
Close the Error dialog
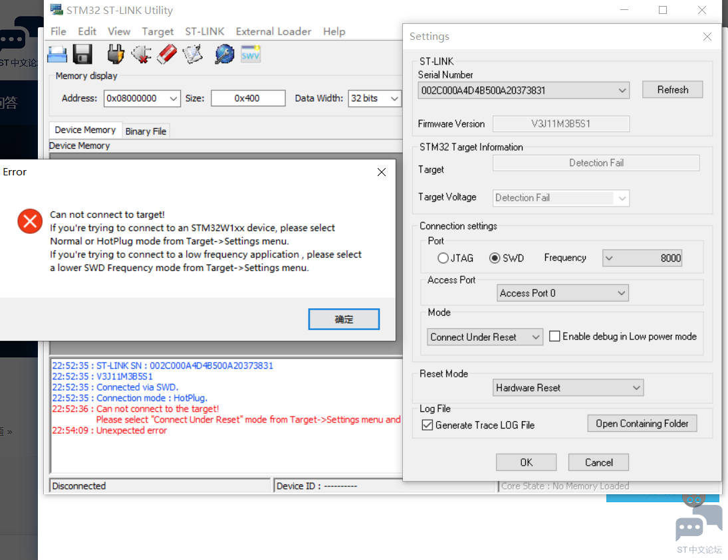pyautogui.click(x=382, y=172)
